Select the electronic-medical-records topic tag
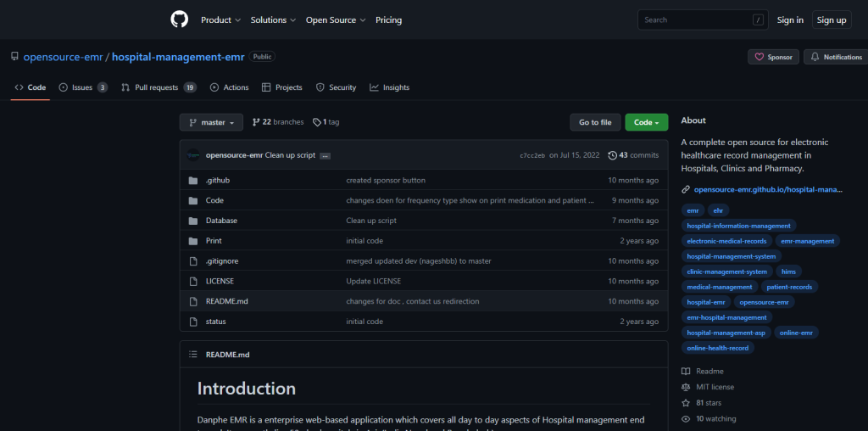The width and height of the screenshot is (868, 431). 726,241
